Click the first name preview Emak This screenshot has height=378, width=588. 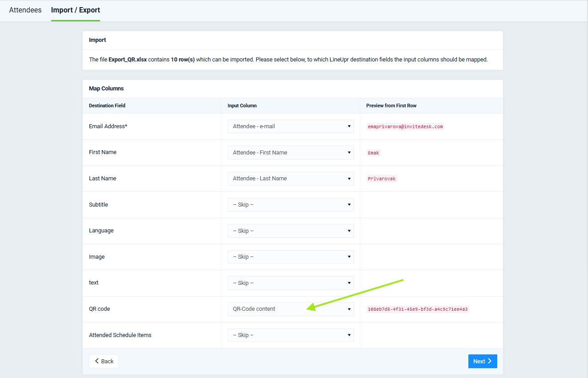click(x=374, y=153)
